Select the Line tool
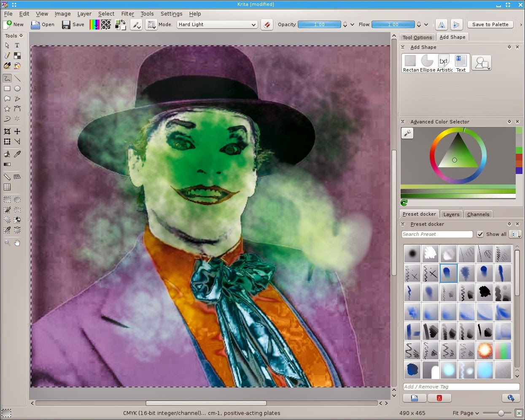 click(x=17, y=78)
